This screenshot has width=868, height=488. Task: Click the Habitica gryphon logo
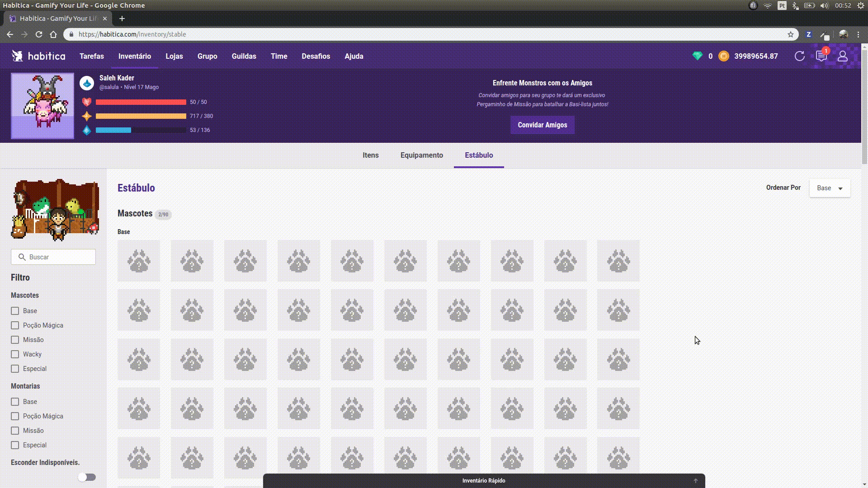tap(18, 56)
